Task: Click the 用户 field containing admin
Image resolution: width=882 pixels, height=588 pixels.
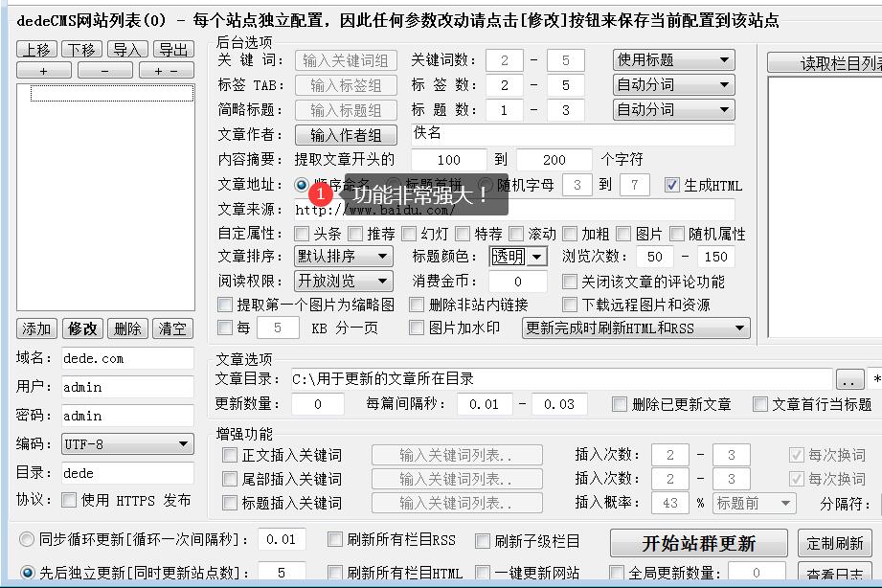Action: tap(127, 387)
